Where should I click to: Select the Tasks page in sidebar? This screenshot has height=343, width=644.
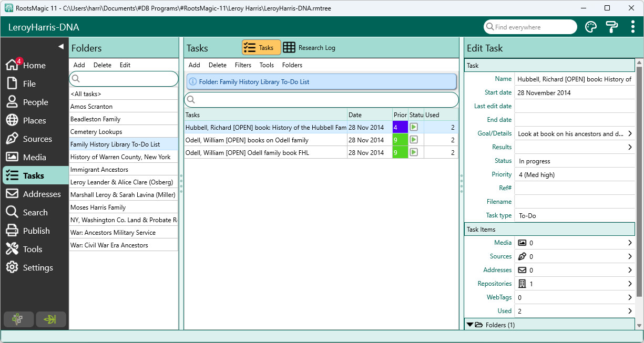(35, 175)
